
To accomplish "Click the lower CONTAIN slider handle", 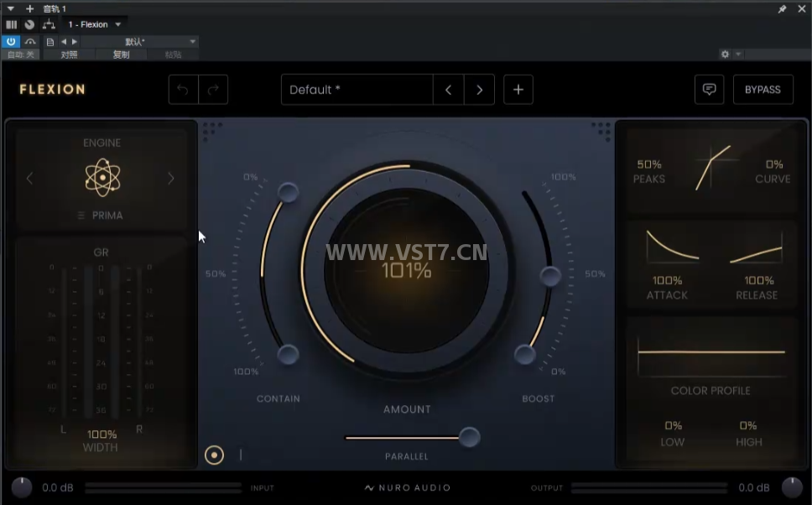I will [x=288, y=355].
